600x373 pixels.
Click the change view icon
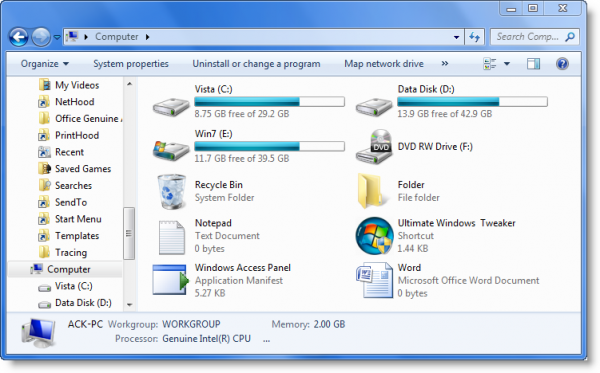490,64
